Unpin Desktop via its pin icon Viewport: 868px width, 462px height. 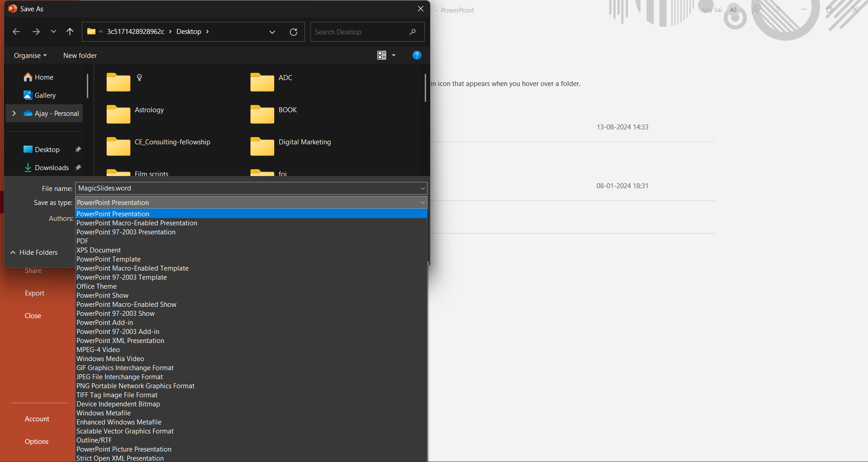coord(78,150)
